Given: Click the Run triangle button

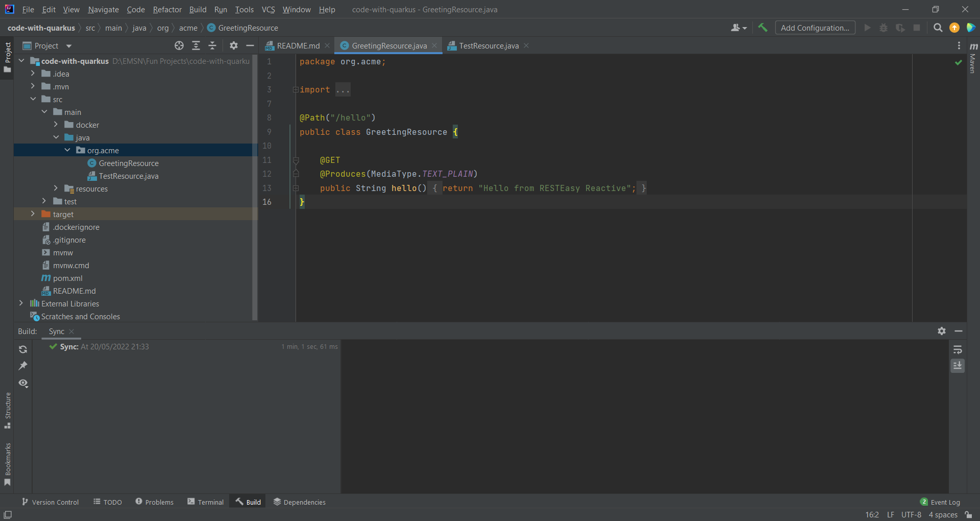Looking at the screenshot, I should pyautogui.click(x=867, y=28).
